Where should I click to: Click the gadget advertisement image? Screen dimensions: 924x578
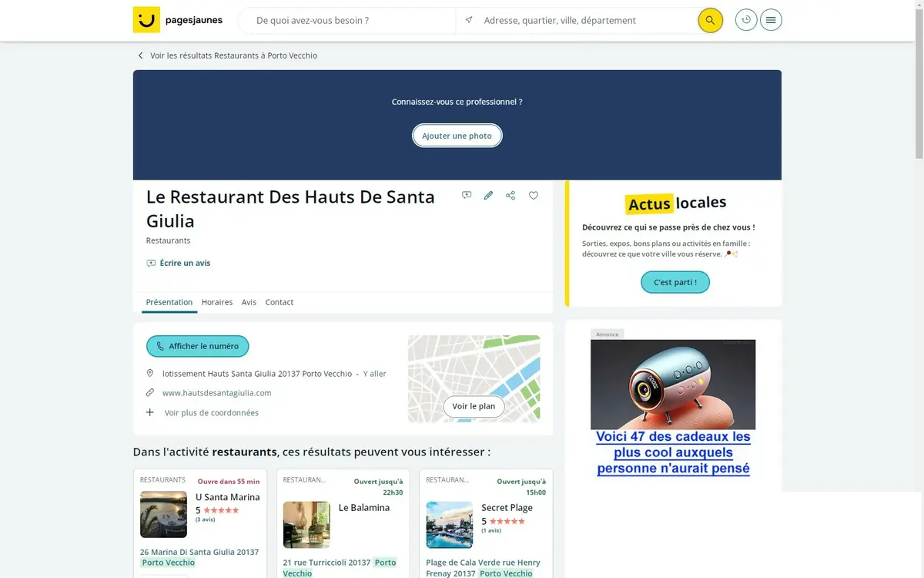(x=673, y=385)
